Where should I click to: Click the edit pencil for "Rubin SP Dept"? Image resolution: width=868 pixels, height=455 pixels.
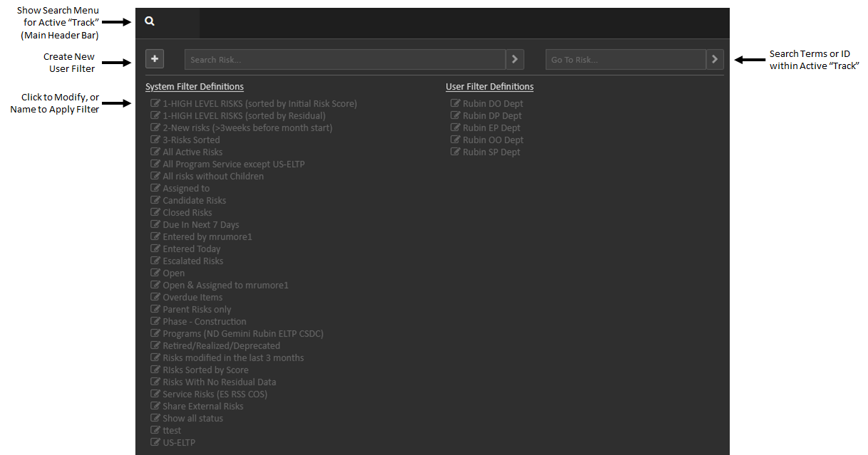click(455, 152)
